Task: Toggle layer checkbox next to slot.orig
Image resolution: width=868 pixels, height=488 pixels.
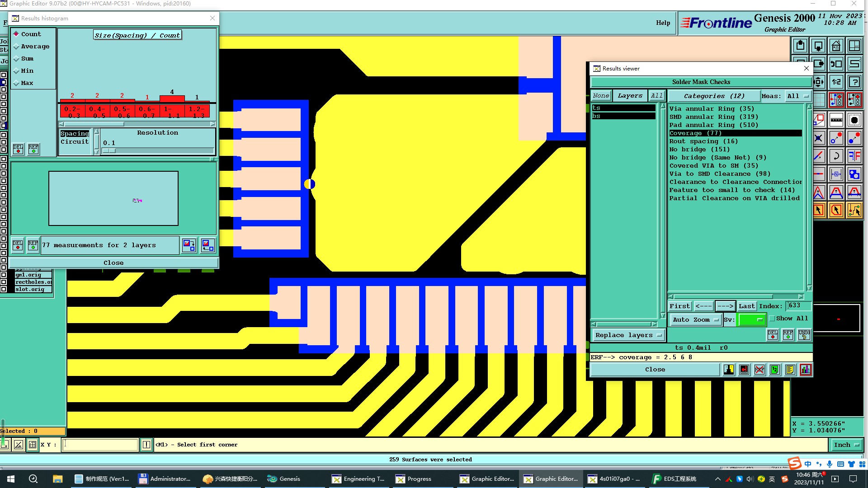Action: click(x=4, y=289)
